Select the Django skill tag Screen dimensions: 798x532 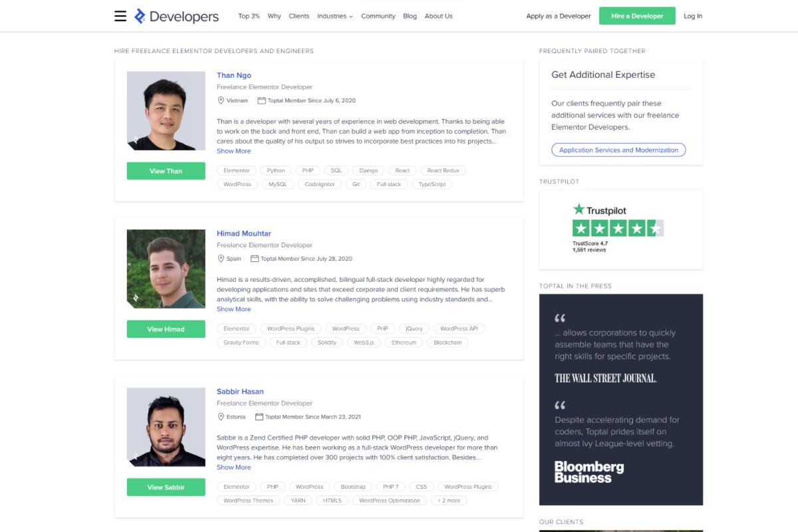[369, 171]
